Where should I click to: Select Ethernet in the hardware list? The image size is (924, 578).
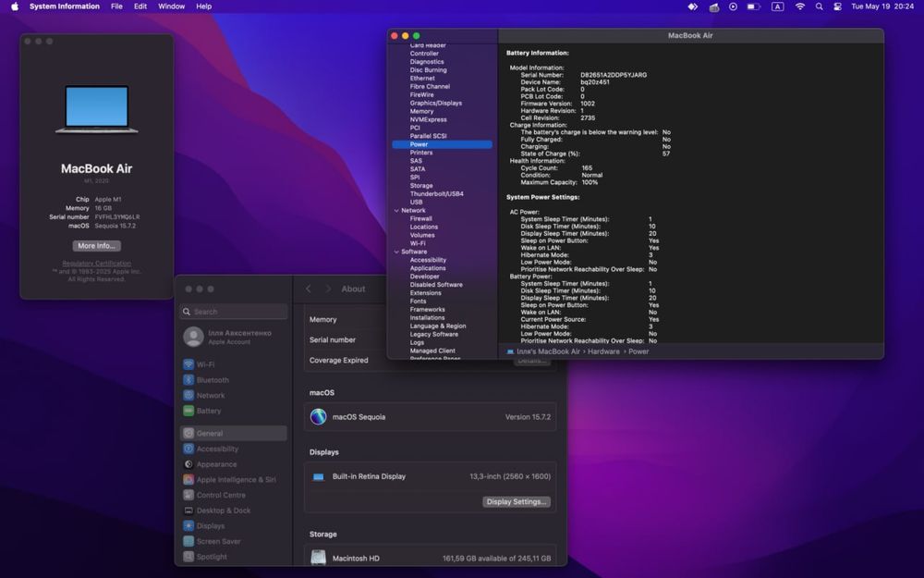[x=422, y=79]
